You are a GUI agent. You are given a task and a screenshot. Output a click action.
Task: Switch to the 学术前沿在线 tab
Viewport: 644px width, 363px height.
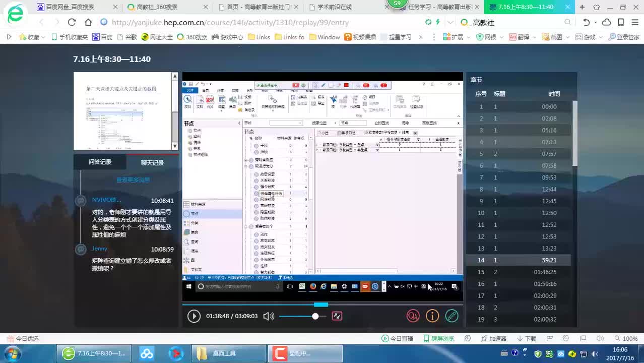click(347, 7)
